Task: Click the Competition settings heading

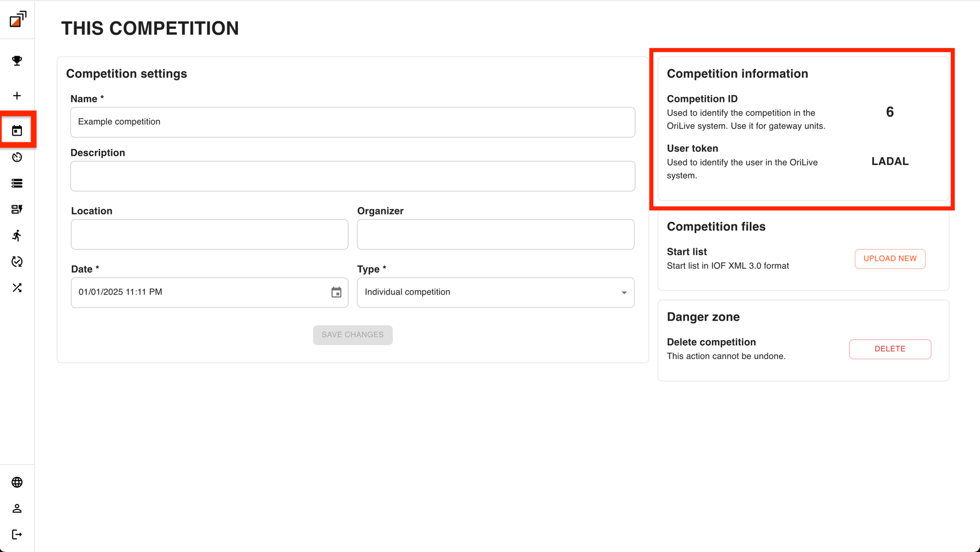Action: (126, 73)
